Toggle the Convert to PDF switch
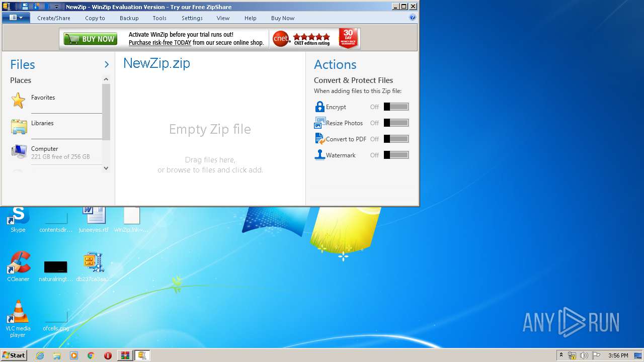This screenshot has width=644, height=362. [396, 139]
